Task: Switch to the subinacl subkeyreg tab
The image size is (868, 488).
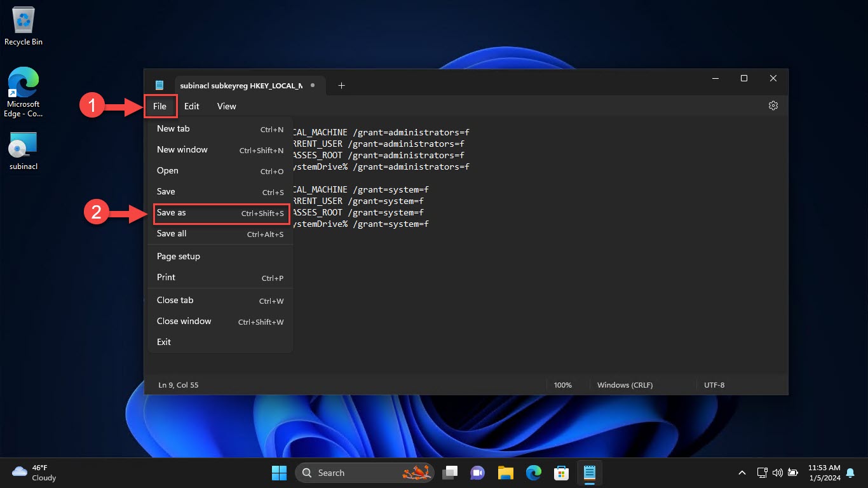Action: point(241,85)
